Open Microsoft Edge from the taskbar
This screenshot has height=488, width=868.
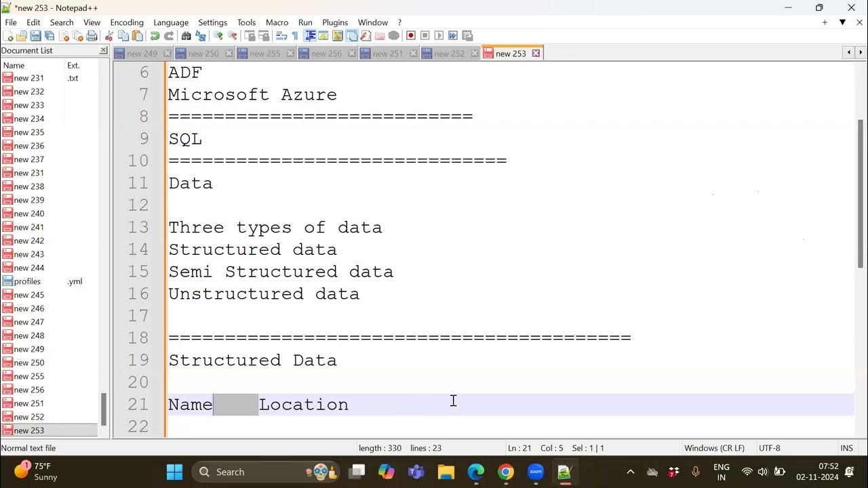coord(476,472)
